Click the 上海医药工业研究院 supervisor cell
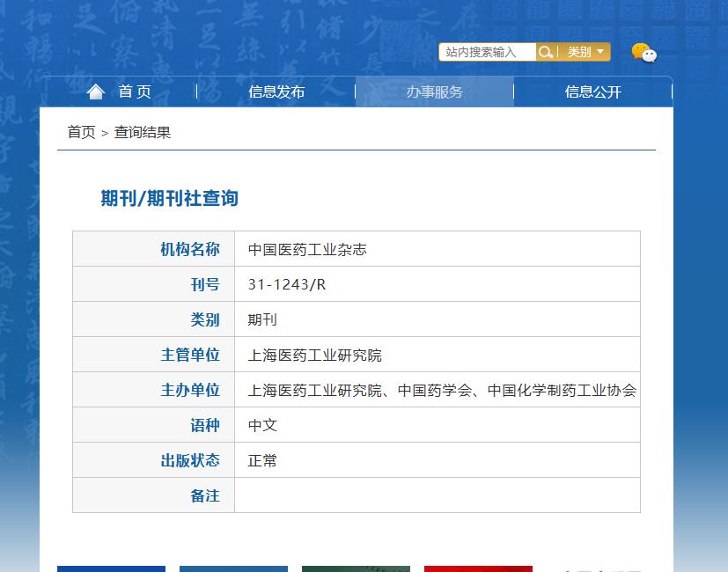Image resolution: width=728 pixels, height=572 pixels. tap(438, 355)
